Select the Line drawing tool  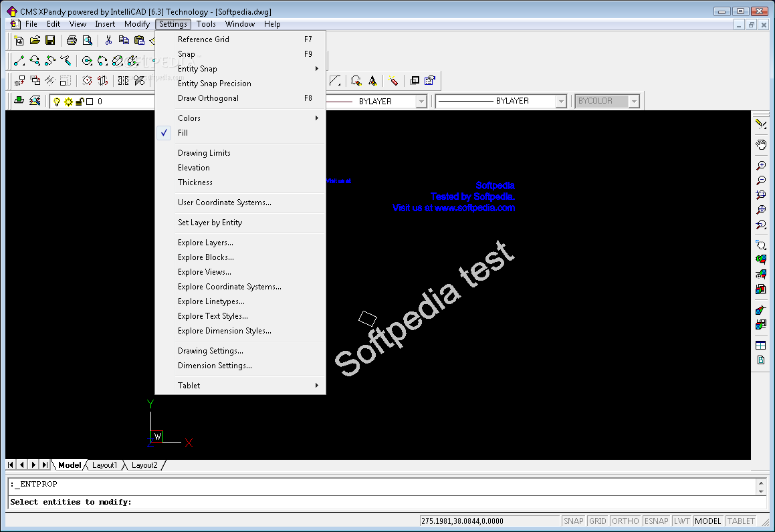tap(19, 61)
